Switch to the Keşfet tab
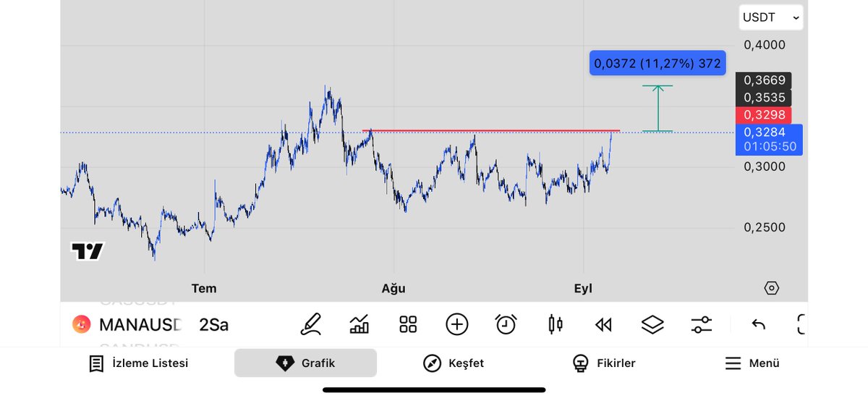The image size is (868, 401). point(454,363)
